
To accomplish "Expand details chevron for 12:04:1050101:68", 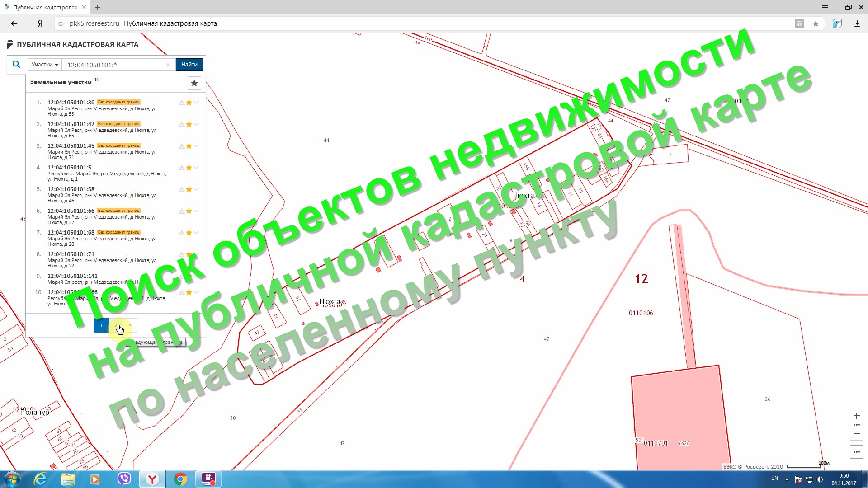I will (x=196, y=233).
